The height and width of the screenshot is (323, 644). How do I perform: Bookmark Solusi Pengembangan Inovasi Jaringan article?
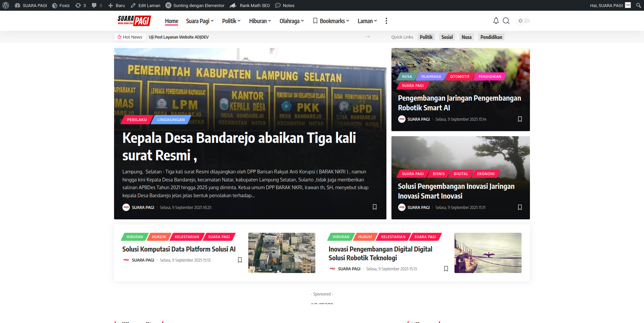click(520, 207)
